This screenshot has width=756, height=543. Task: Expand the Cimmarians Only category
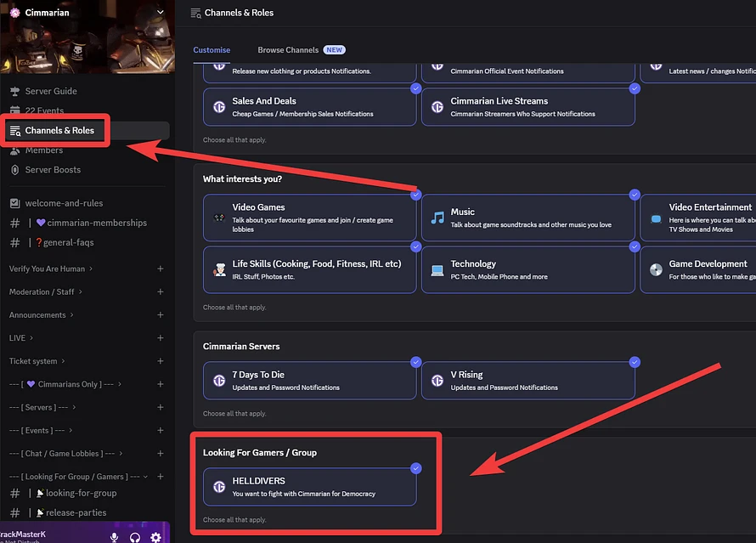(65, 384)
